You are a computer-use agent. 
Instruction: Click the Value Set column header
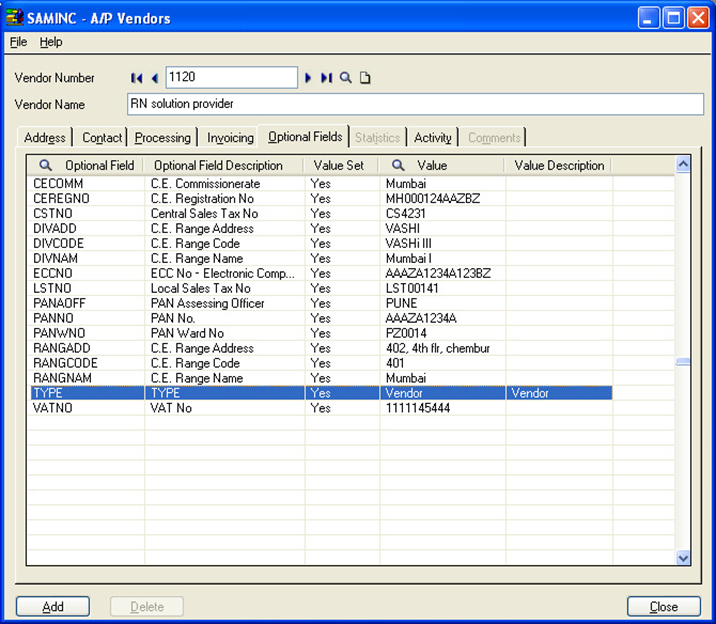(339, 165)
